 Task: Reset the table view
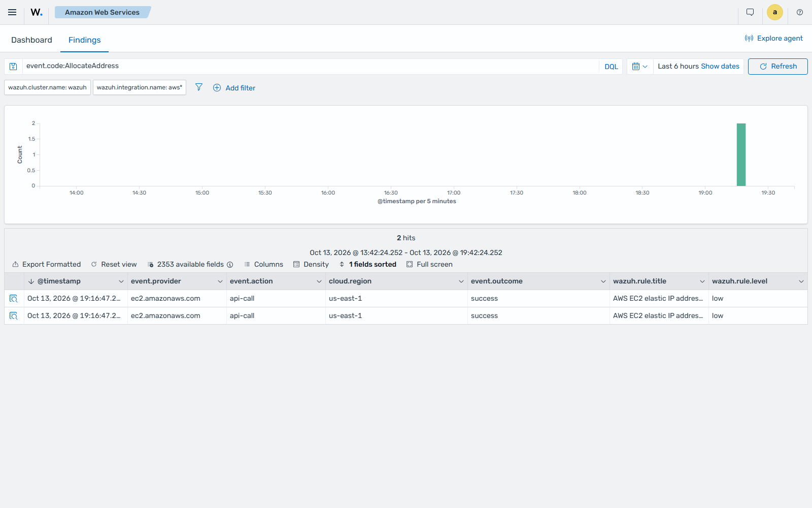pos(114,264)
